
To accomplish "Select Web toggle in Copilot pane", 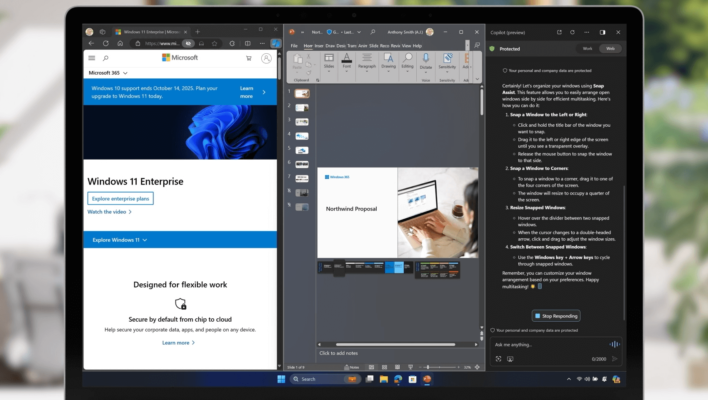I will 610,48.
